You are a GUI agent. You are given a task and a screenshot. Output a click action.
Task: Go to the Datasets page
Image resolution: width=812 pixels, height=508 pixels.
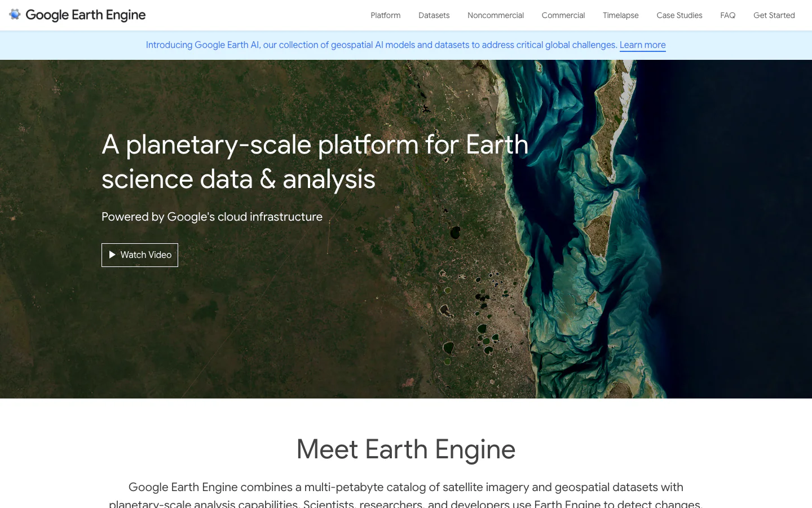coord(434,15)
